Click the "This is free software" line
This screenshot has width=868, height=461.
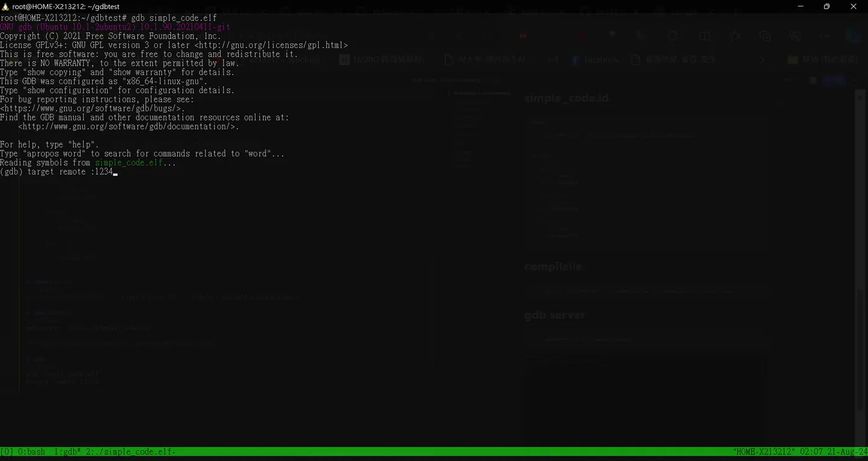[x=149, y=54]
